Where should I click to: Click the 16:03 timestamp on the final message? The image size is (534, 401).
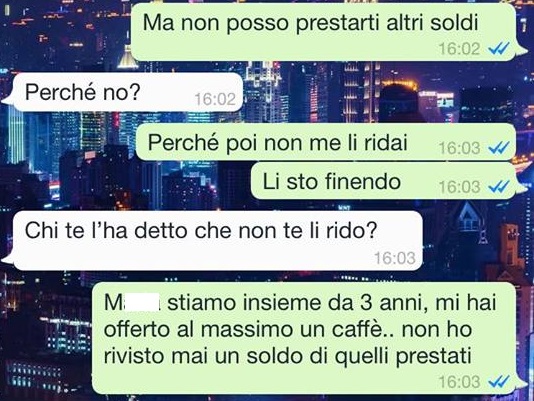tap(459, 382)
